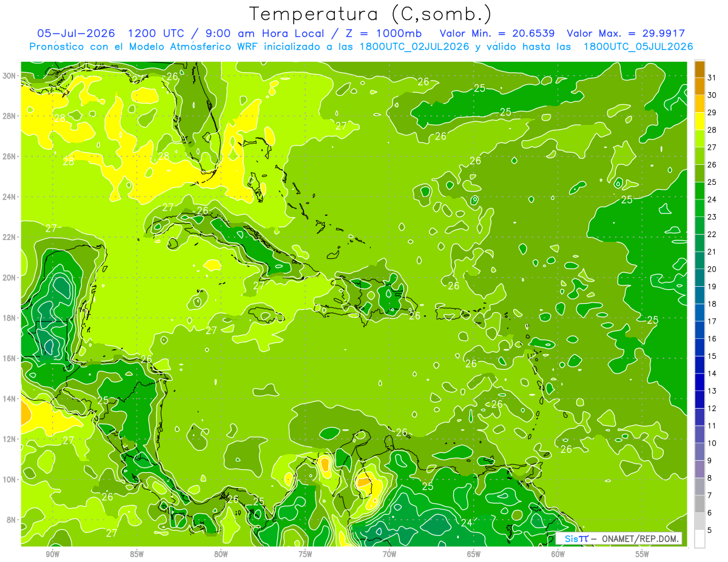Click the 90W longitude label

coord(52,554)
